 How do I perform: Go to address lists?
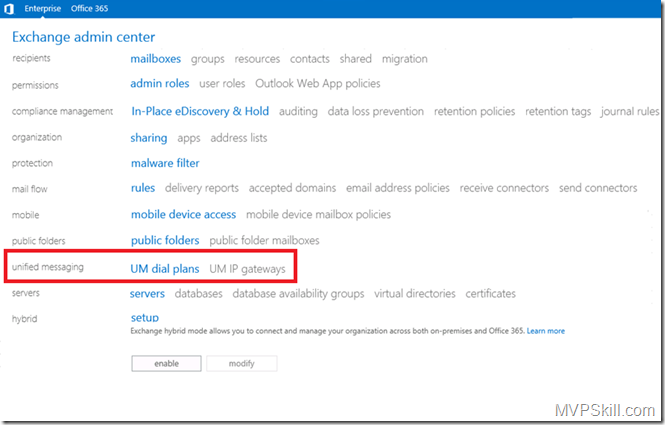(239, 138)
